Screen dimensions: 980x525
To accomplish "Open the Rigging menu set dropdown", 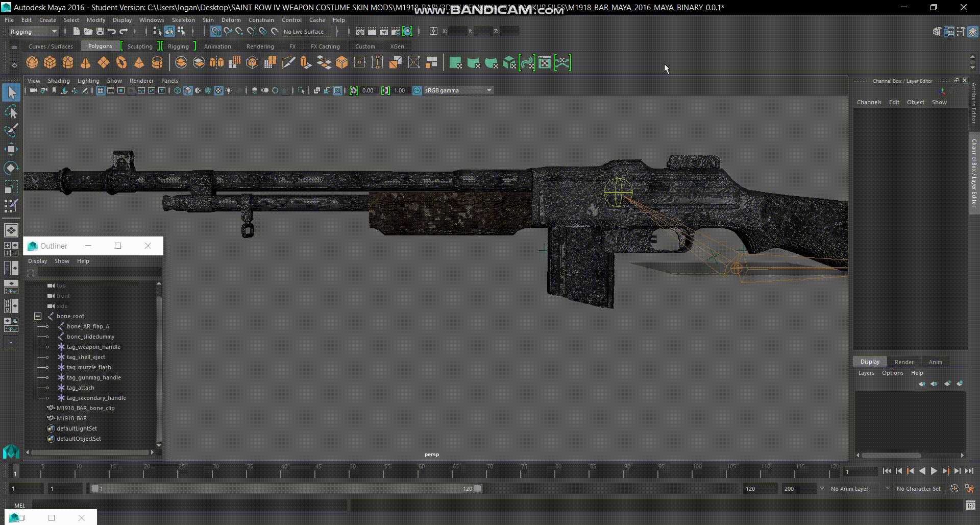I will 34,32.
